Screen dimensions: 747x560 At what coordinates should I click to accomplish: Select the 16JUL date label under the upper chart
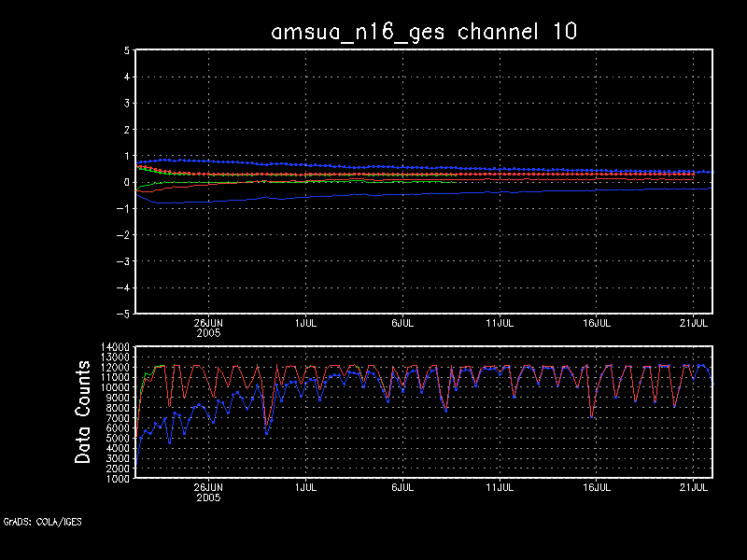[x=598, y=322]
